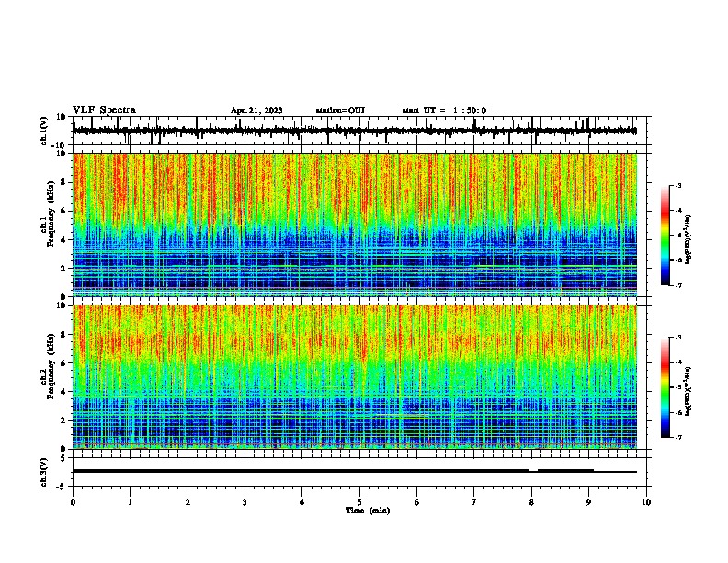This screenshot has height=563, width=728.
Task: Click the ch.1 color bar log(PSD) label
Action: tap(688, 239)
